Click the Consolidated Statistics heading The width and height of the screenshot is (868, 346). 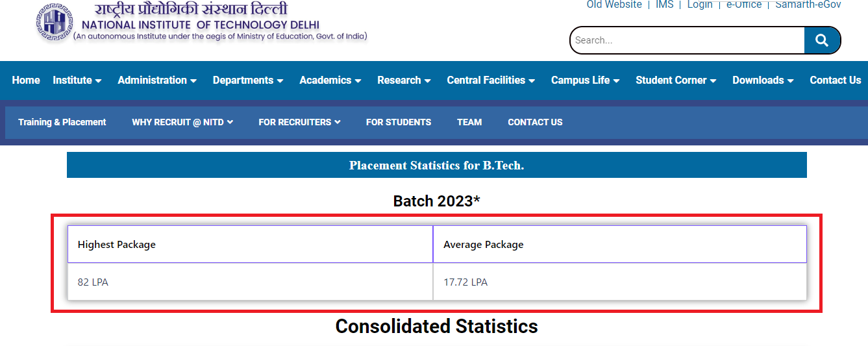pyautogui.click(x=437, y=326)
